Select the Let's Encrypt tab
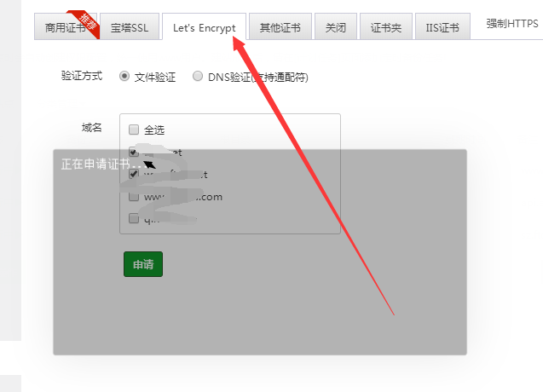Image resolution: width=543 pixels, height=392 pixels. point(205,27)
